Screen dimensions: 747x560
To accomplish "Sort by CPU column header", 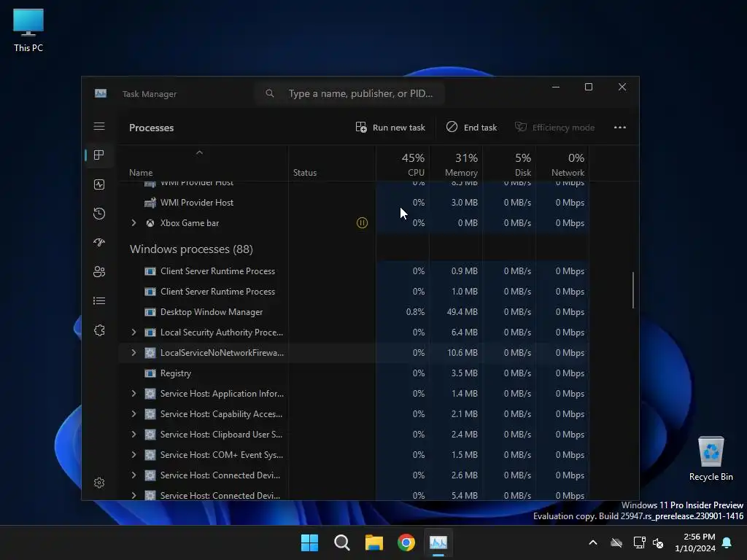I will 403,164.
